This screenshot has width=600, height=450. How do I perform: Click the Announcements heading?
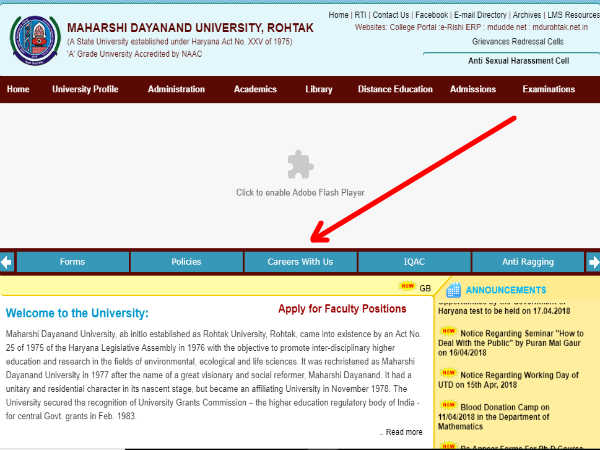[505, 290]
